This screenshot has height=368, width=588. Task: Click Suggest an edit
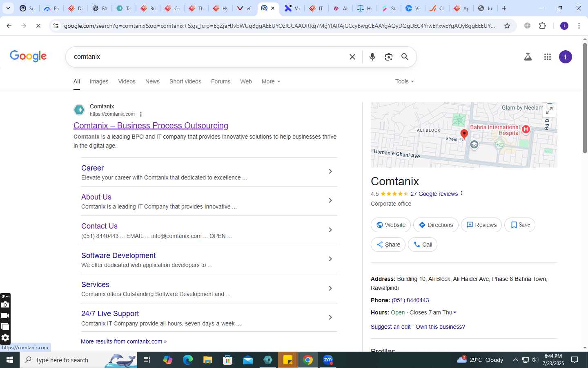(390, 327)
